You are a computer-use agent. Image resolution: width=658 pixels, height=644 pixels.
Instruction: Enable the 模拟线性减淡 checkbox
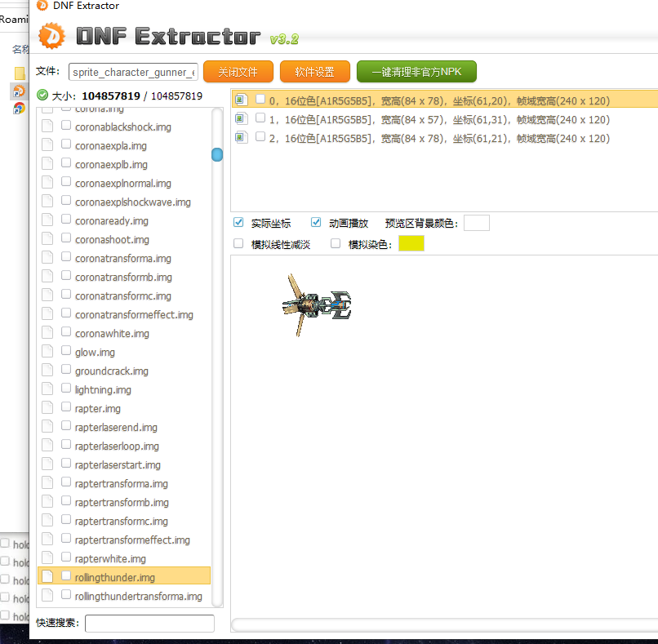pos(238,243)
